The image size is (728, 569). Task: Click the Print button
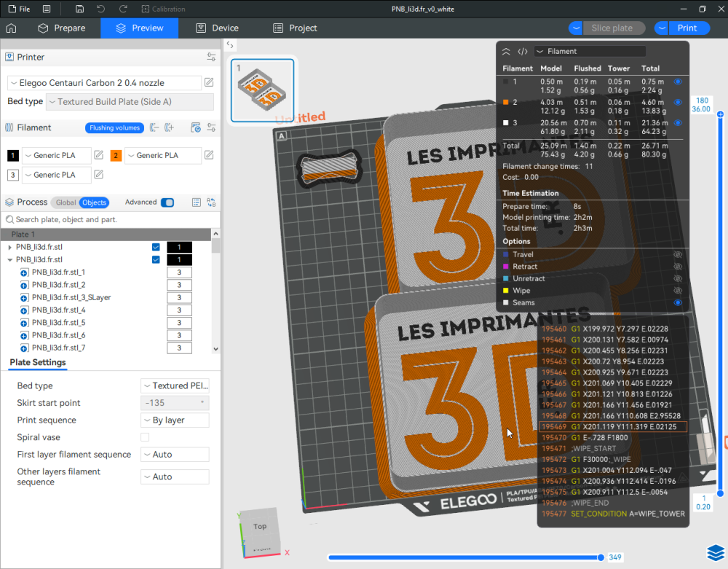pos(689,28)
